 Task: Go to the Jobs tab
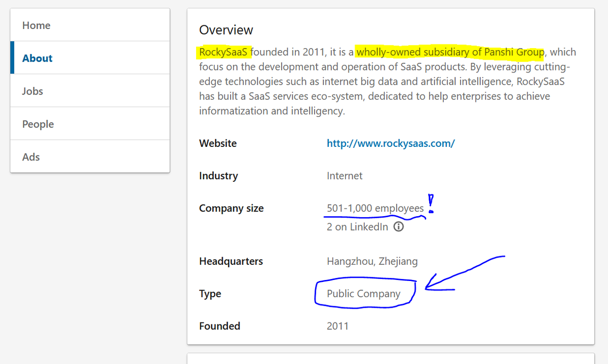[90, 91]
